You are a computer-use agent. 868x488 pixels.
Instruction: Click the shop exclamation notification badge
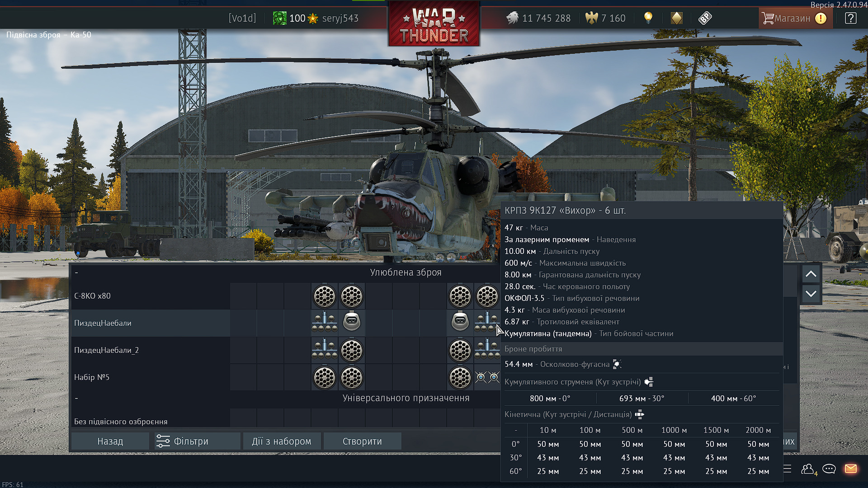point(821,18)
